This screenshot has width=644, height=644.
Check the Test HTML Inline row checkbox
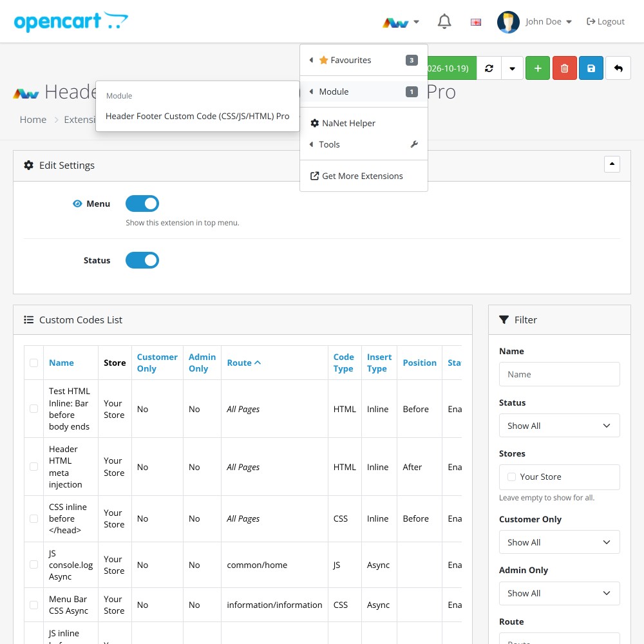33,409
